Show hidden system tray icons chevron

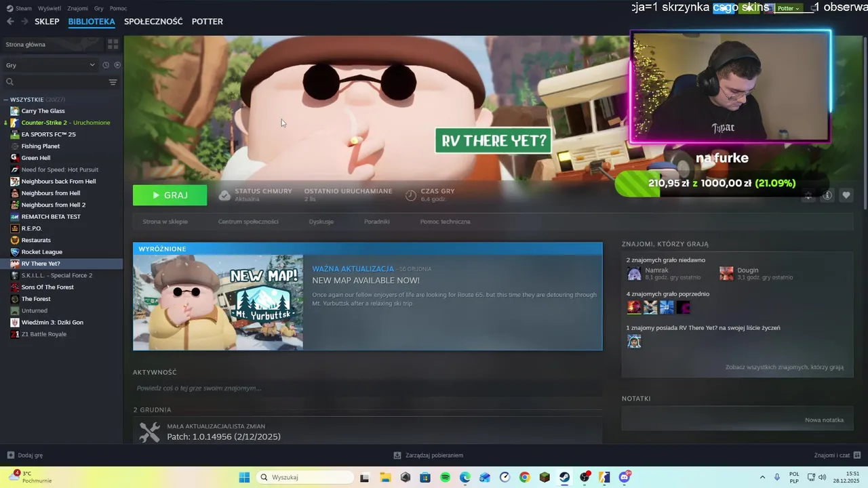tap(762, 477)
